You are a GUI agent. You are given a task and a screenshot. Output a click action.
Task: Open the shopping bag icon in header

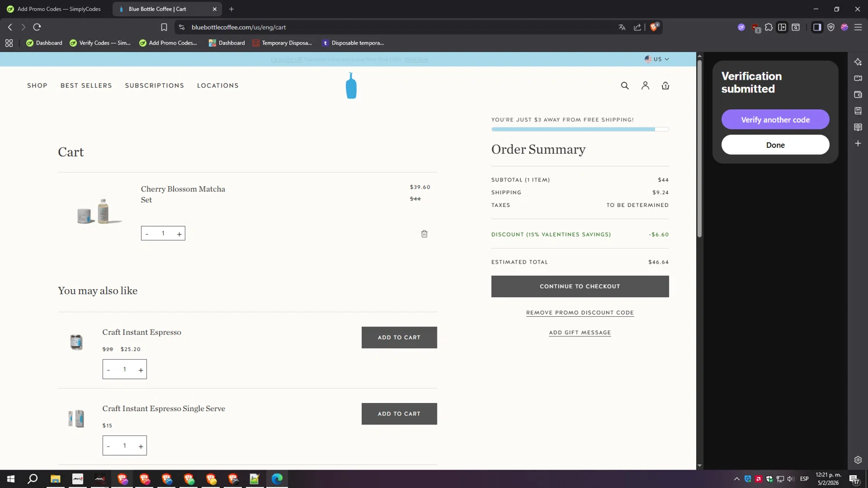665,86
